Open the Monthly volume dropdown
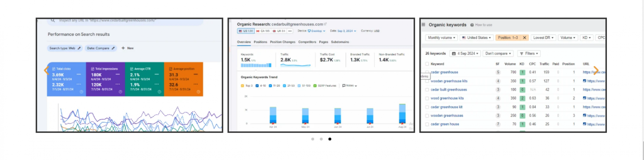This screenshot has width=644, height=160. pyautogui.click(x=441, y=38)
